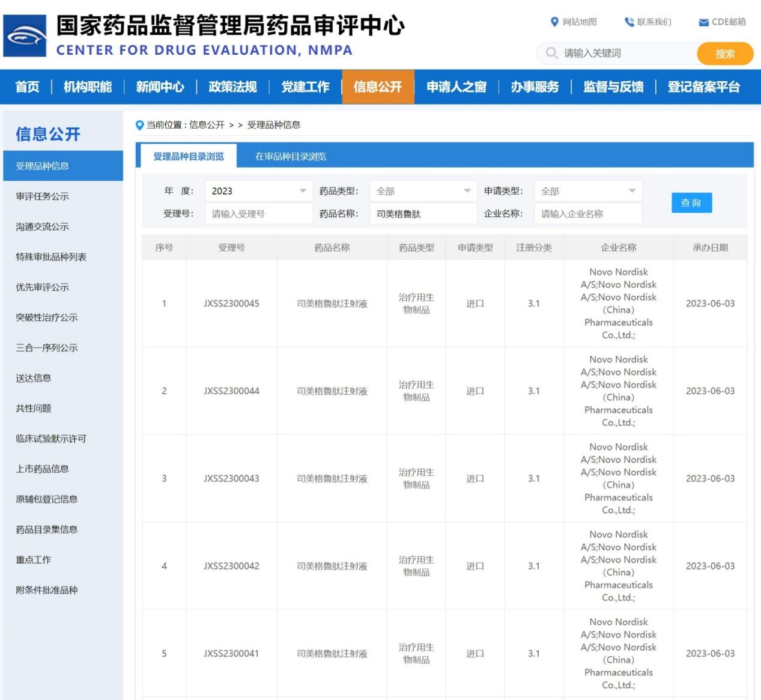This screenshot has width=761, height=700.
Task: Click the CDE logo in the header
Action: coord(25,34)
